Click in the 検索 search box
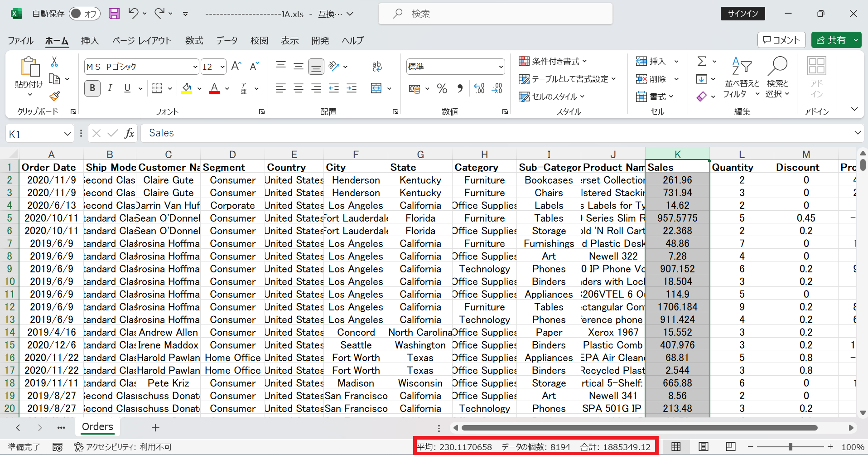Screen dimensions: 868x455 coord(496,14)
